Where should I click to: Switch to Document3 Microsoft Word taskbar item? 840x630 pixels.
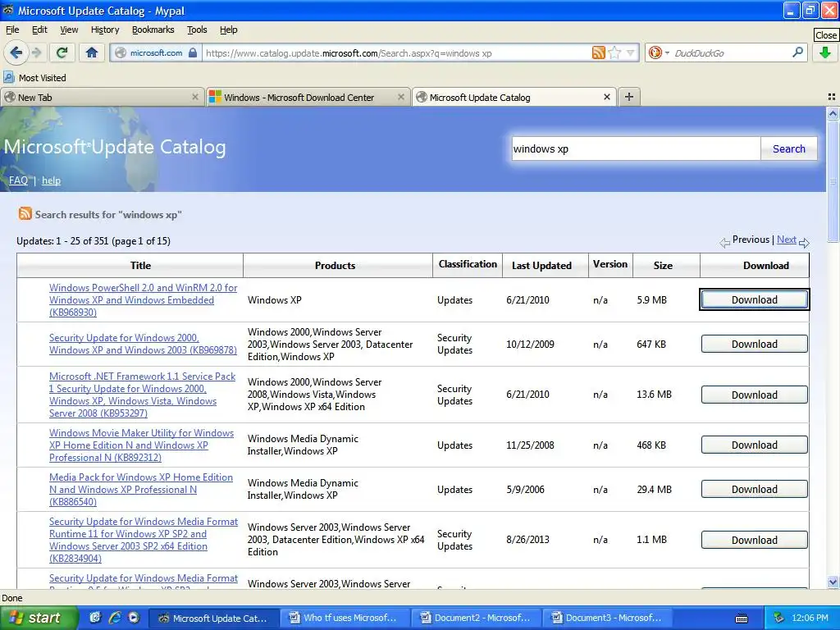pos(608,618)
